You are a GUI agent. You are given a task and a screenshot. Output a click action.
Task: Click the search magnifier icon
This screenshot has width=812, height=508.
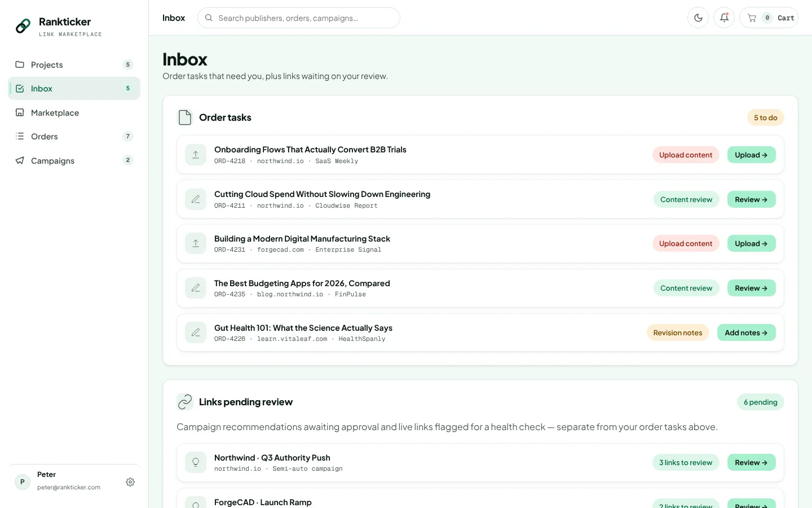point(209,17)
